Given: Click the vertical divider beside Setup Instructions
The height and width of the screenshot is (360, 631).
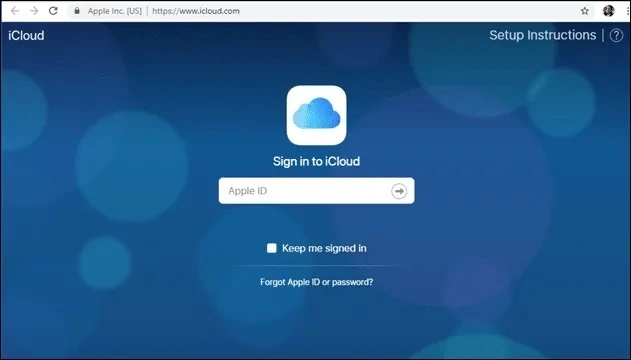Looking at the screenshot, I should coord(603,35).
